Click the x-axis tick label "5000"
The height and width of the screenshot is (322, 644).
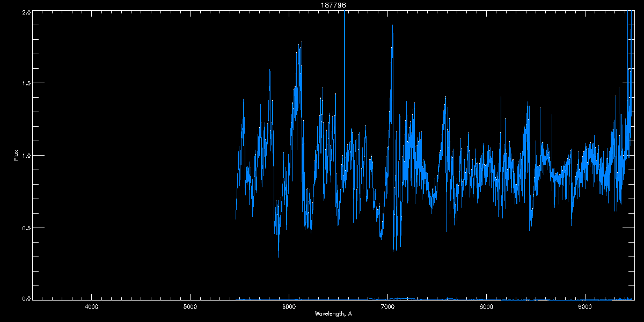pyautogui.click(x=191, y=306)
